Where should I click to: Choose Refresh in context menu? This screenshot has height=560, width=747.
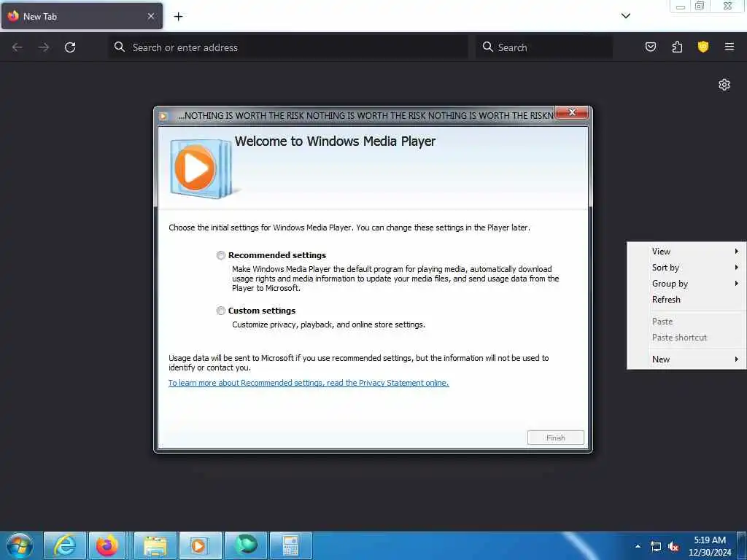pyautogui.click(x=686, y=300)
